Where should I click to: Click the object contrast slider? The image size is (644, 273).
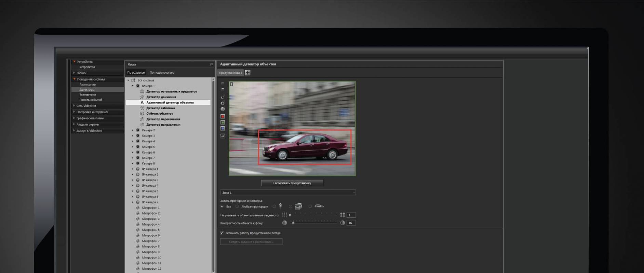(313, 222)
